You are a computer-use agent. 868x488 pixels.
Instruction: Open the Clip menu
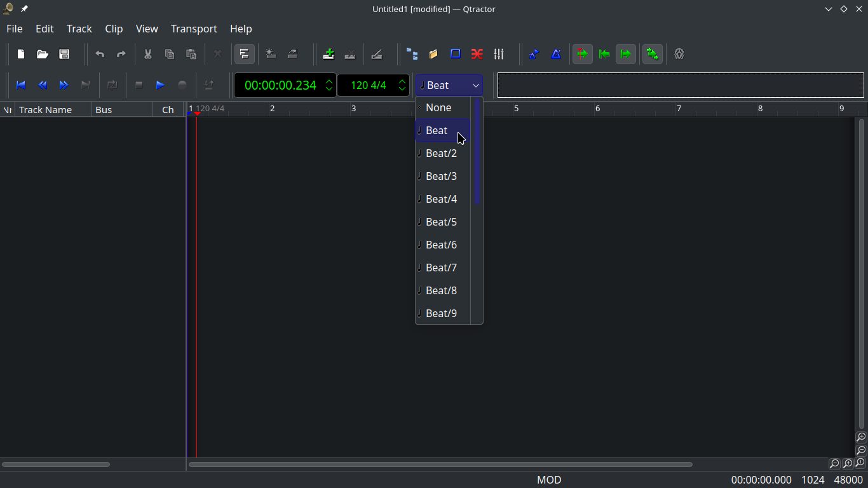click(114, 29)
